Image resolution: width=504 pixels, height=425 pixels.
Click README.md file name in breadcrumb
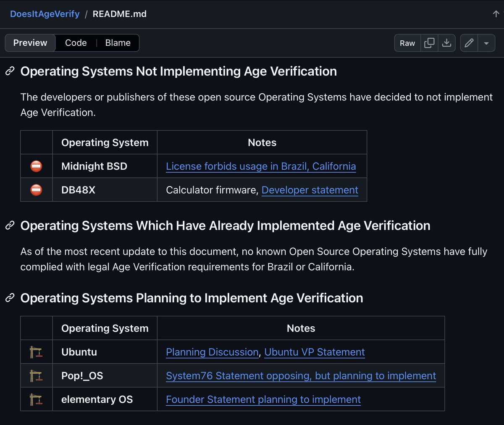(x=120, y=14)
